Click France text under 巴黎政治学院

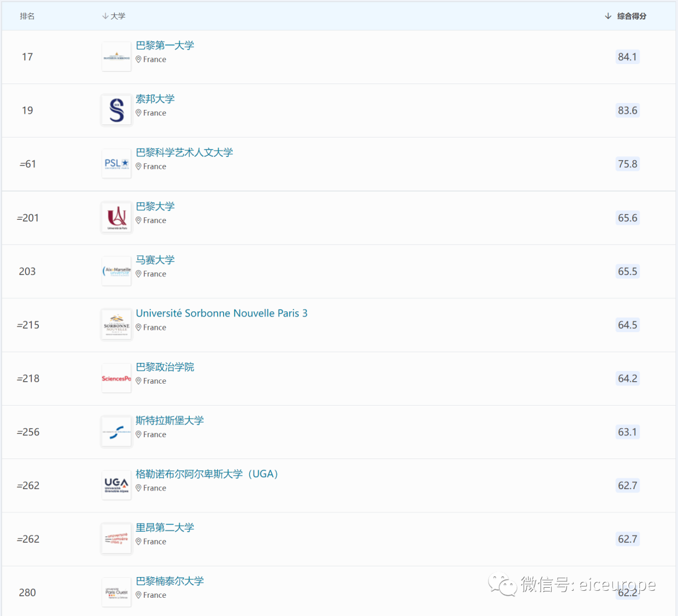click(154, 381)
